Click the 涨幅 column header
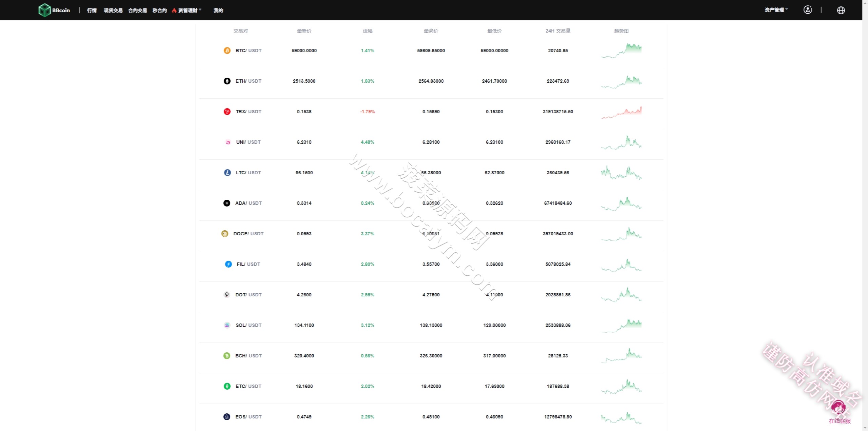Viewport: 868px width, 431px height. (x=368, y=31)
